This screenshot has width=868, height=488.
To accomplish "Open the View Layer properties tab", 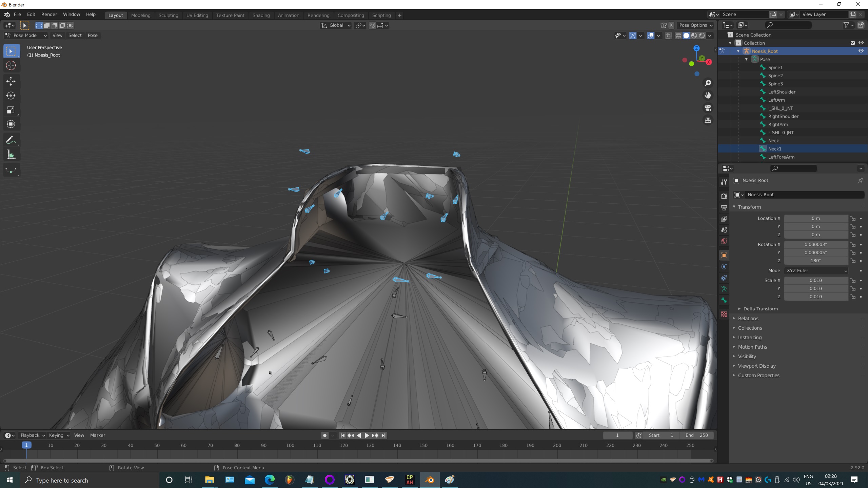I will coord(724,219).
